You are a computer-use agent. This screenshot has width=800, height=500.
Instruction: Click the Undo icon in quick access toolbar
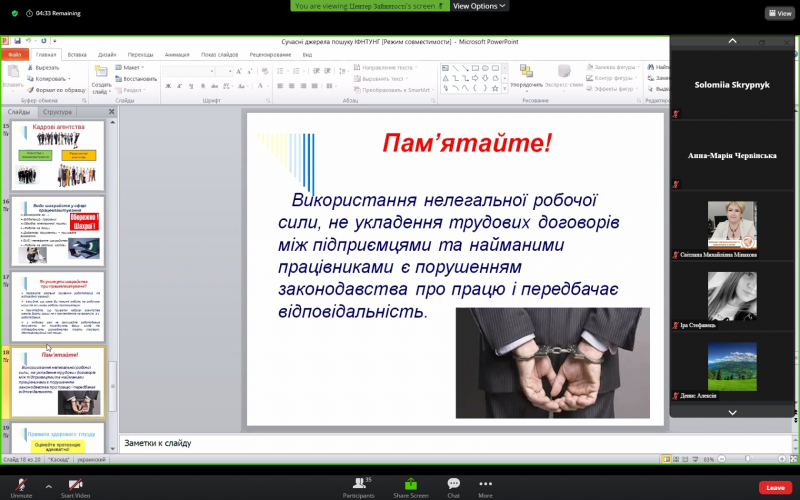point(29,41)
